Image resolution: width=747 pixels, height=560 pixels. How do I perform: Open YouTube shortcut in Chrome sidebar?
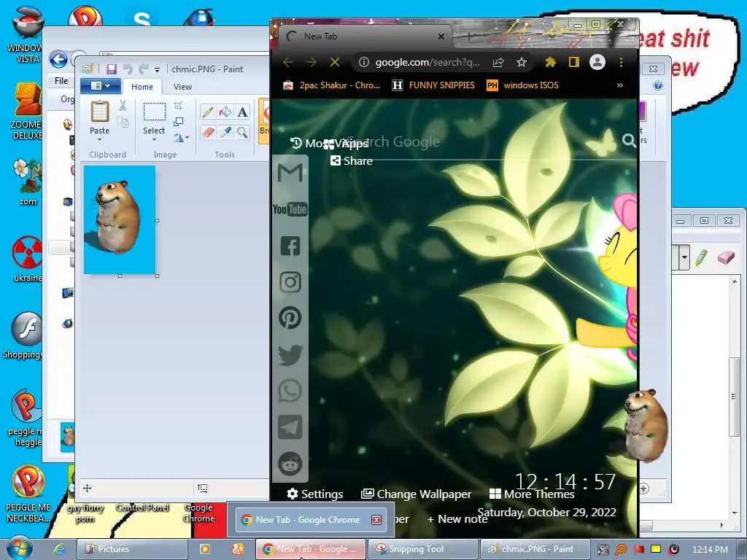[290, 209]
